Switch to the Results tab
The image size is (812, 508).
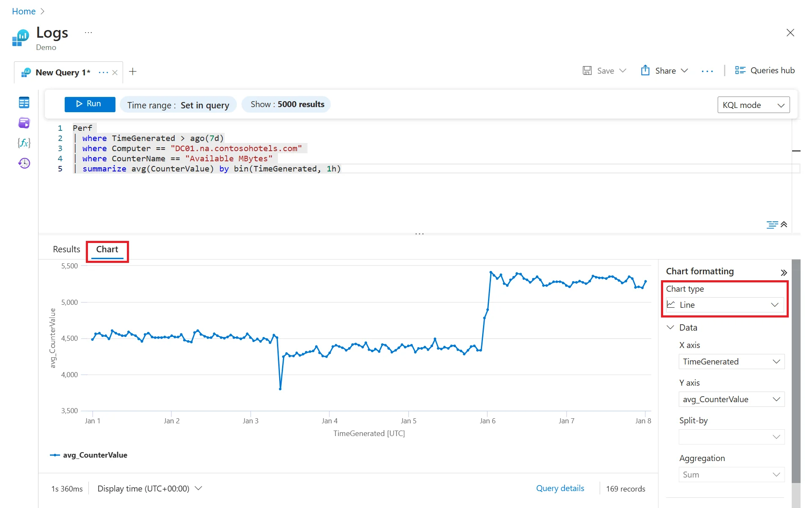tap(66, 249)
